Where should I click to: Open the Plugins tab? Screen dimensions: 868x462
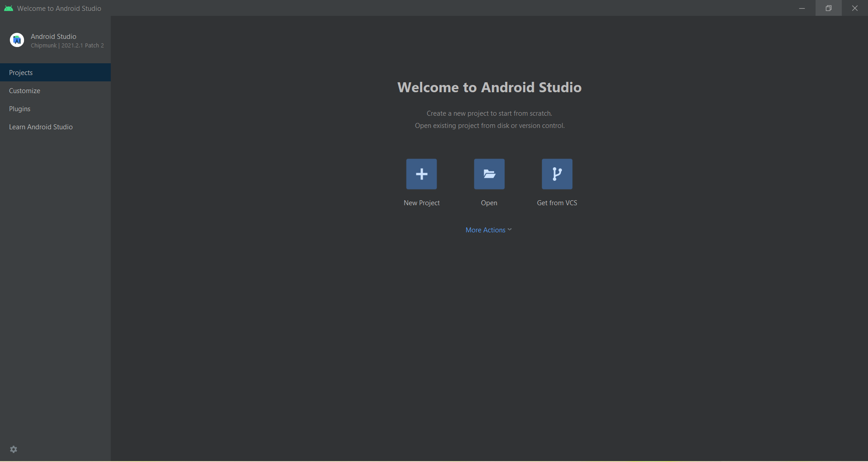pos(55,108)
